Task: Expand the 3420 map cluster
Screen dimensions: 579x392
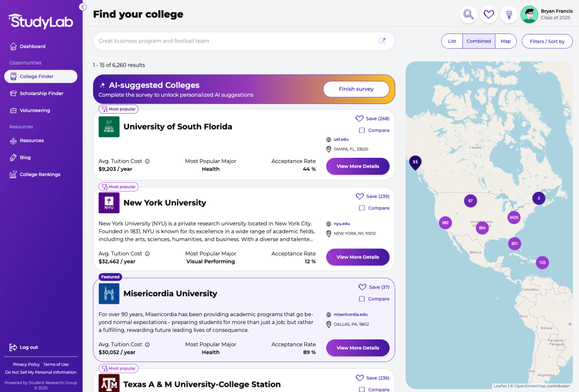Action: [x=513, y=217]
